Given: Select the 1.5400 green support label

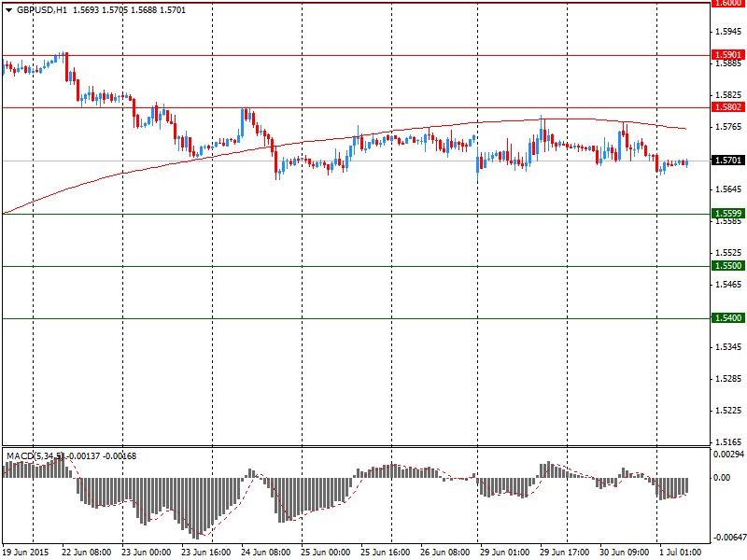Looking at the screenshot, I should tap(728, 318).
